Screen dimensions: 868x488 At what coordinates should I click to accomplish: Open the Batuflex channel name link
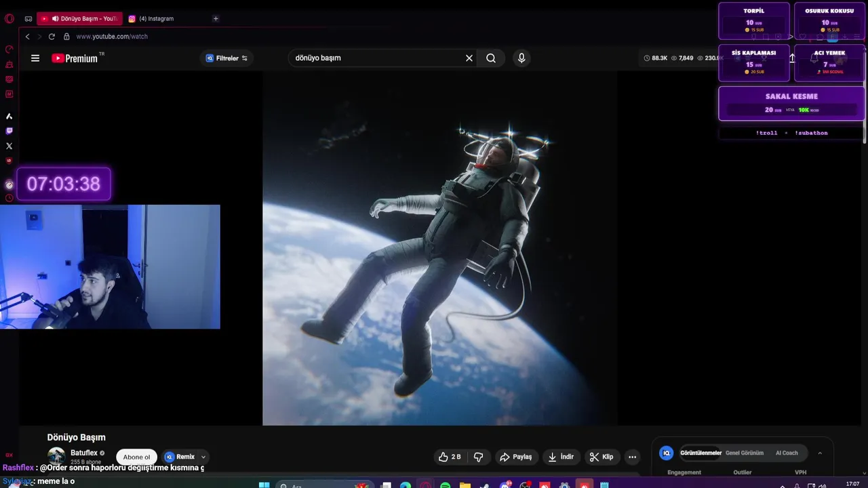pyautogui.click(x=84, y=453)
